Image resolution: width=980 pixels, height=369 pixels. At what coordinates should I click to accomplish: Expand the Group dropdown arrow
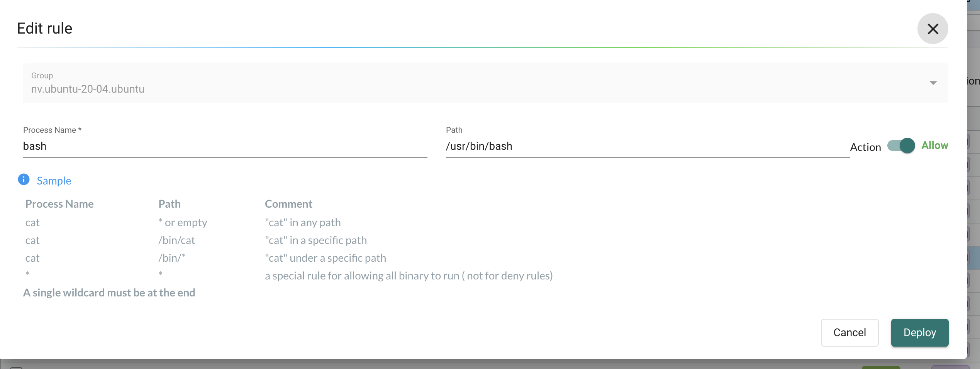[933, 83]
